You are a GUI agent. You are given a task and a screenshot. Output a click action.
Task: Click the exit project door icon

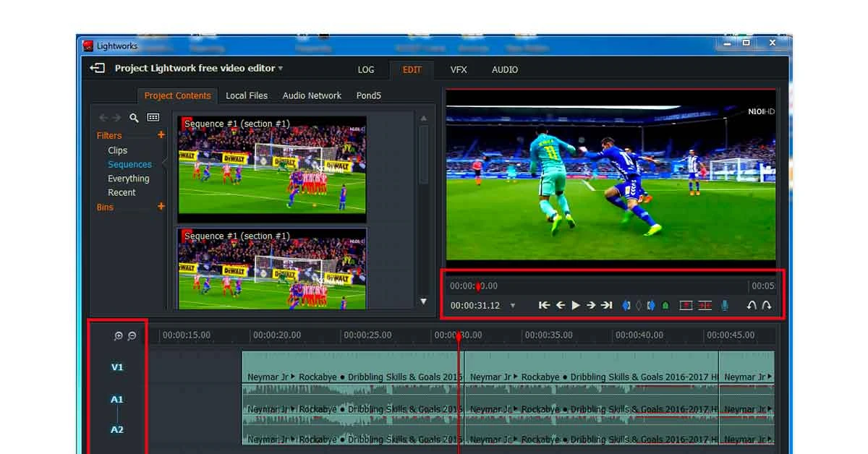[96, 67]
